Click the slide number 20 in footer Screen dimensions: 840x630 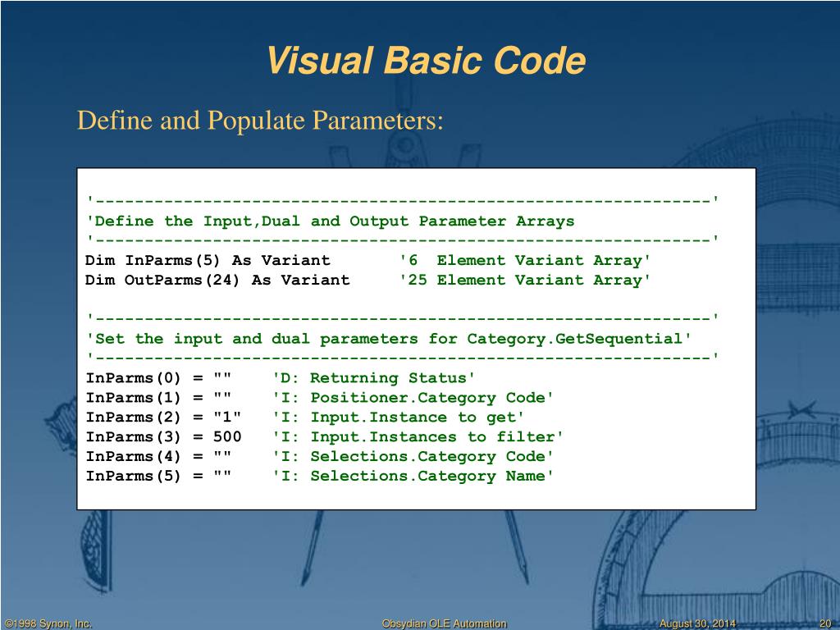[x=825, y=623]
